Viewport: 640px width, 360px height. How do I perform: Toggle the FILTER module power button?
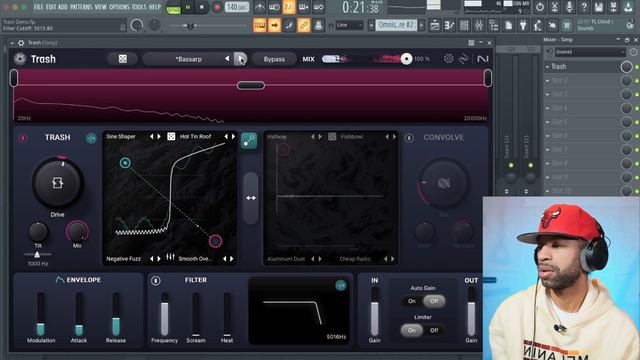coord(156,280)
